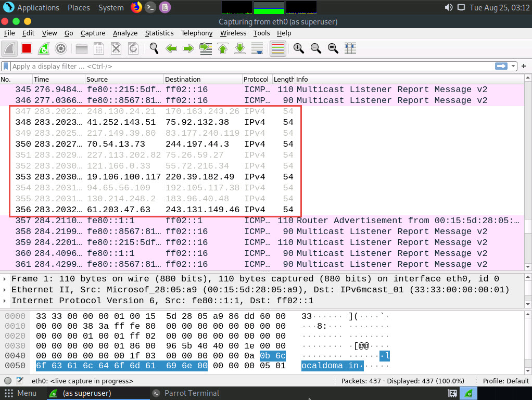Expand the Frame 1 details tree
Viewport: 532px width, 400px height.
click(x=4, y=279)
